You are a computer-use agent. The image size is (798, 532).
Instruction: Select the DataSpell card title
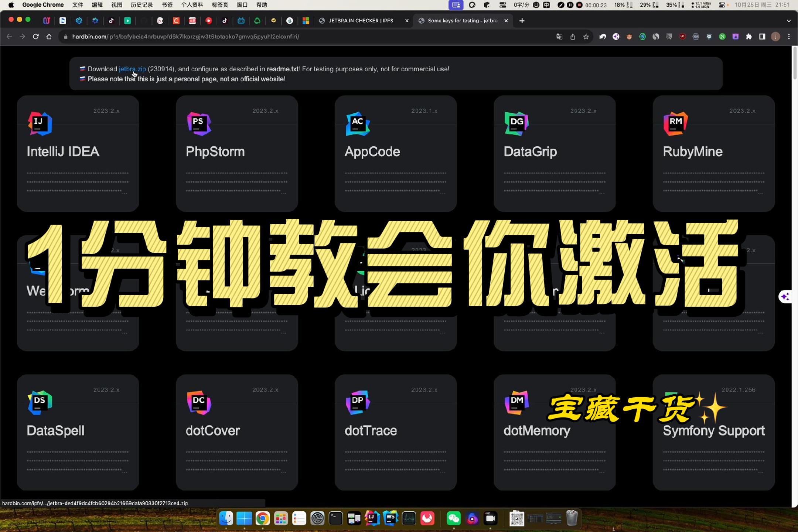pos(55,431)
